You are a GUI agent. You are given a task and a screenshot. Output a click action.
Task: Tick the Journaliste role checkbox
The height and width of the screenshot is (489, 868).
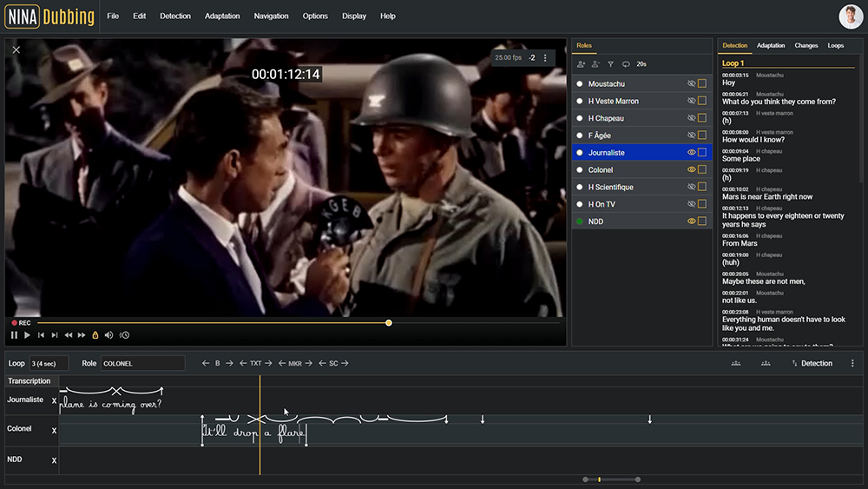click(702, 153)
